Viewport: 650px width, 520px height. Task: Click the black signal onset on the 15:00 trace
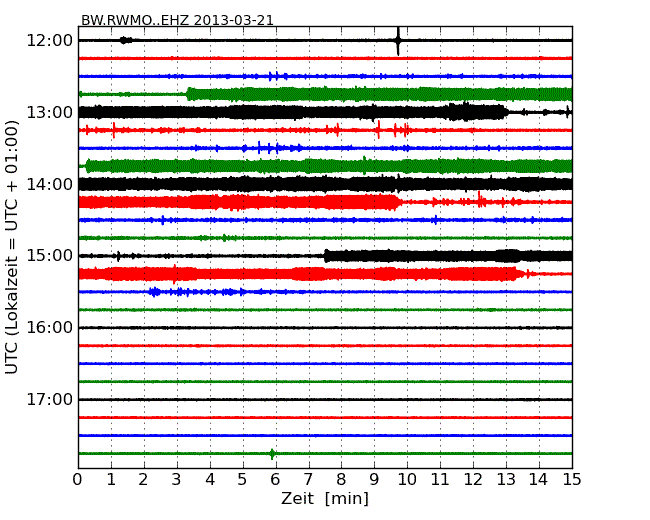(327, 256)
